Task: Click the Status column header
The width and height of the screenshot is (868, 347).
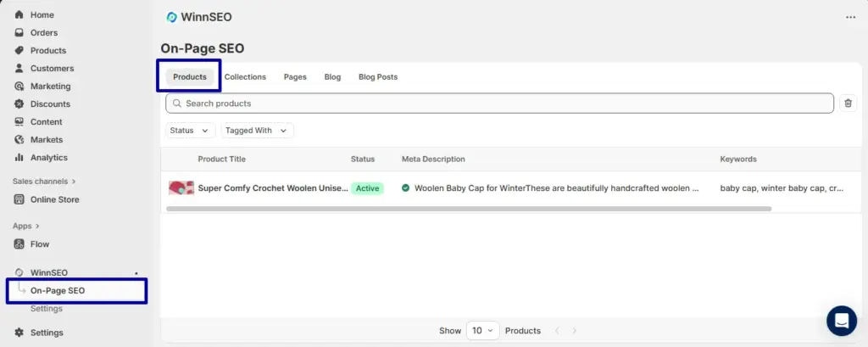Action: pos(363,160)
